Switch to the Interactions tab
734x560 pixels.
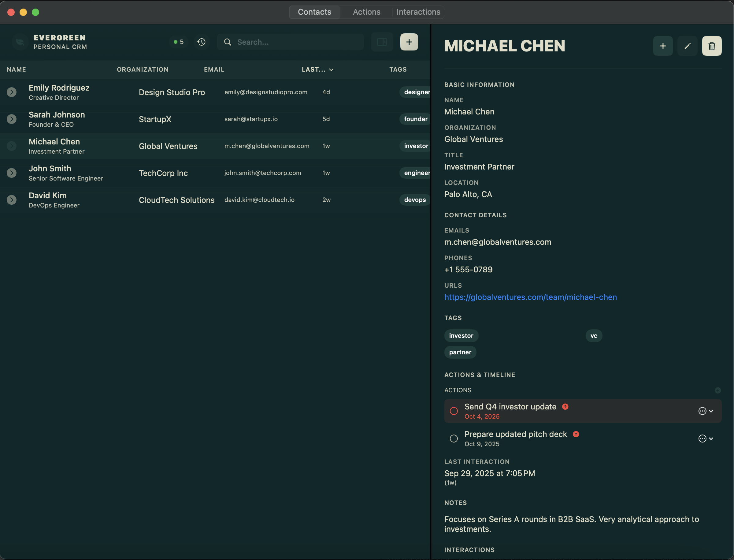(418, 12)
